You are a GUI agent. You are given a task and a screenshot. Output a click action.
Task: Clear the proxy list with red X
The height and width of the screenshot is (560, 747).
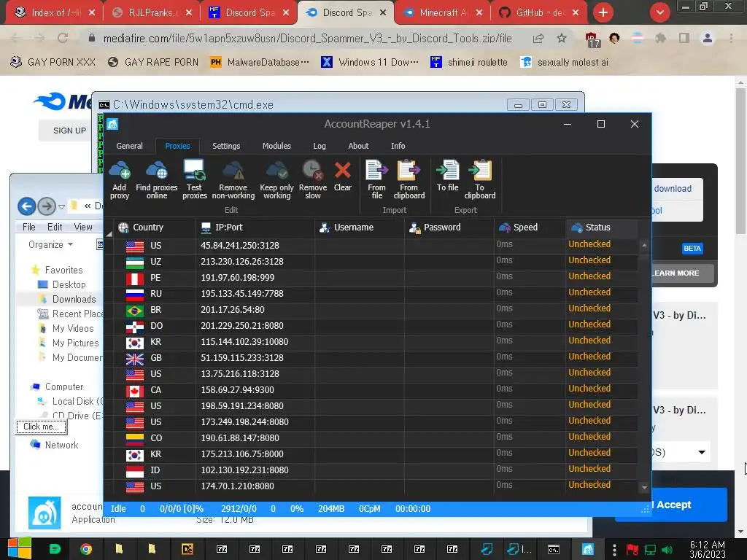(x=343, y=176)
